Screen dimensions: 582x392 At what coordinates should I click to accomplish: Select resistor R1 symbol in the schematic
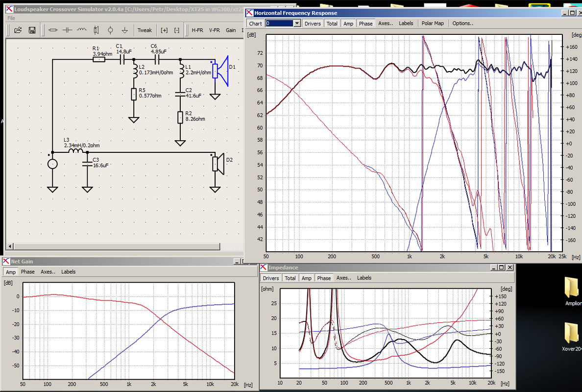pyautogui.click(x=99, y=59)
